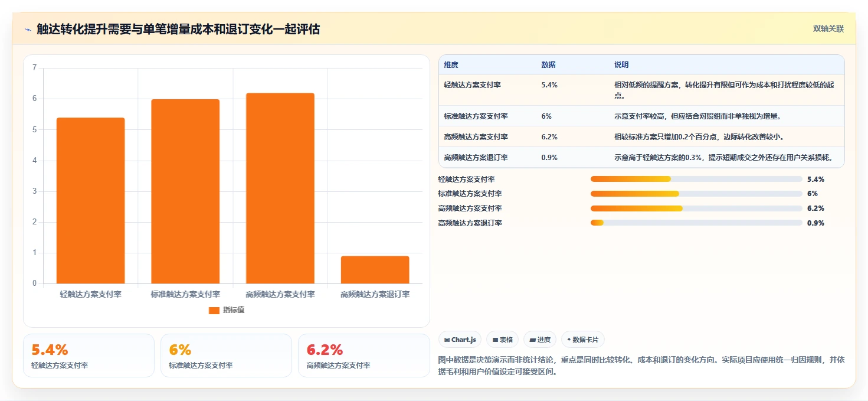Click the 标准触达方案支付率 progress bar
868x401 pixels.
point(696,194)
